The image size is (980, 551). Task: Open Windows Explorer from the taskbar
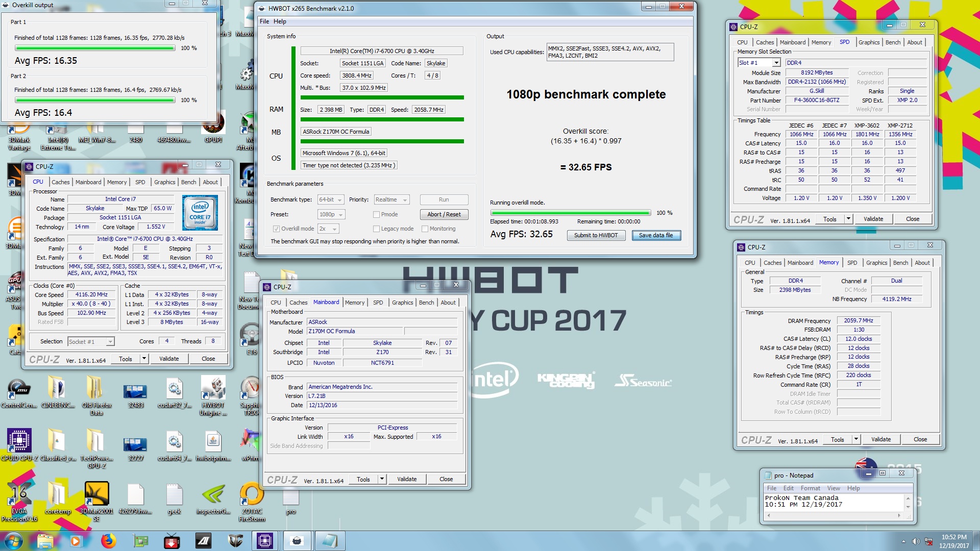point(45,540)
